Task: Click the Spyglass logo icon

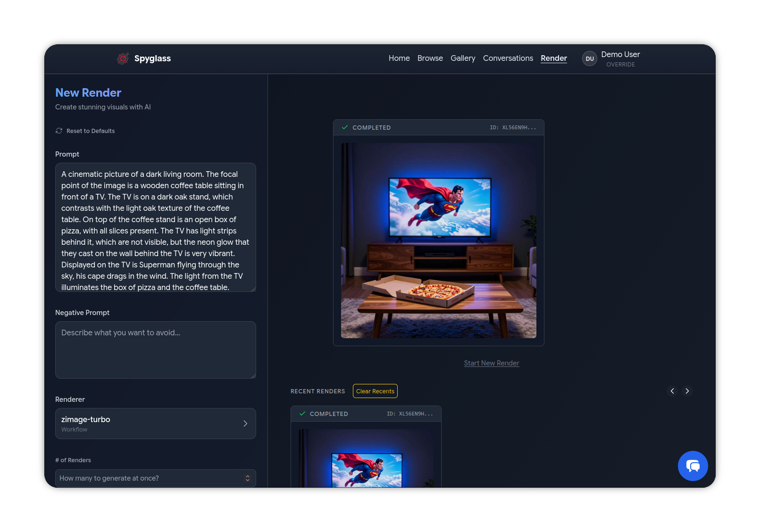Action: (123, 58)
